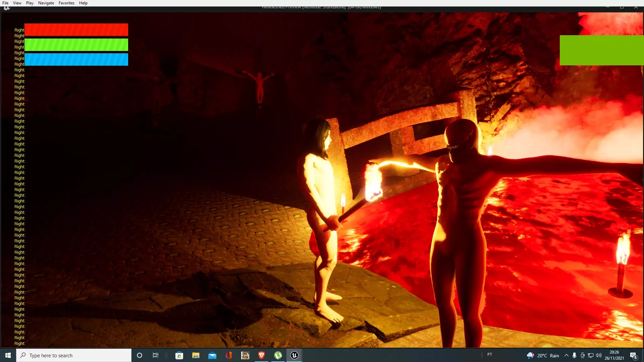Open the File menu
Image resolution: width=644 pixels, height=362 pixels.
click(x=5, y=3)
